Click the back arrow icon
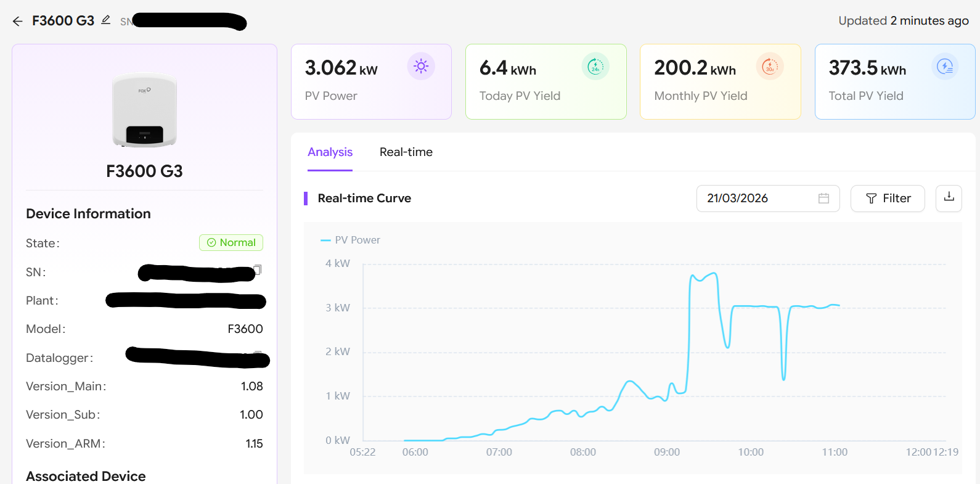980x484 pixels. click(x=18, y=22)
